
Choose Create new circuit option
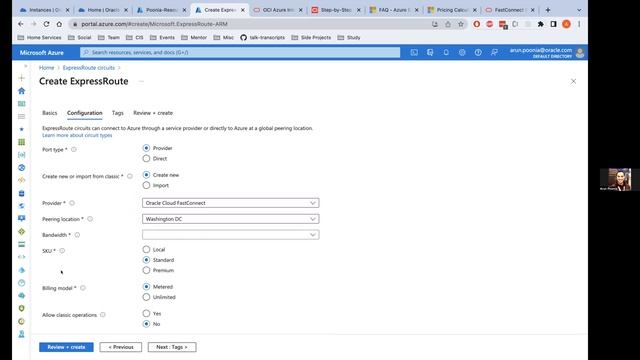click(146, 175)
